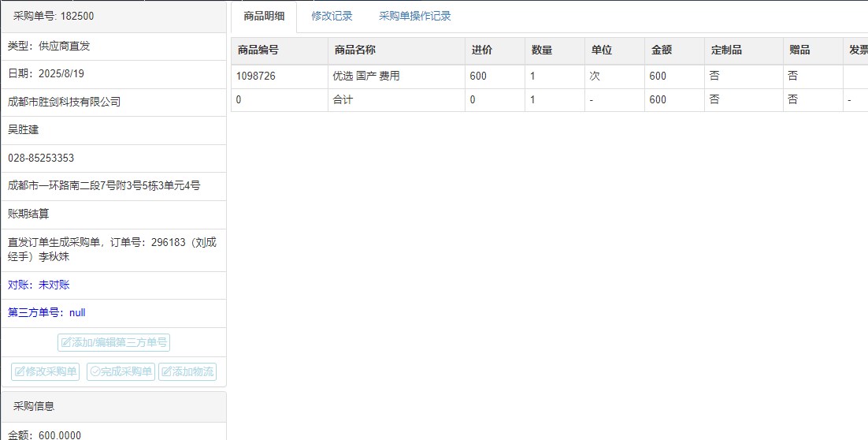Open the 修改记录 tab
The width and height of the screenshot is (868, 440).
[x=332, y=17]
